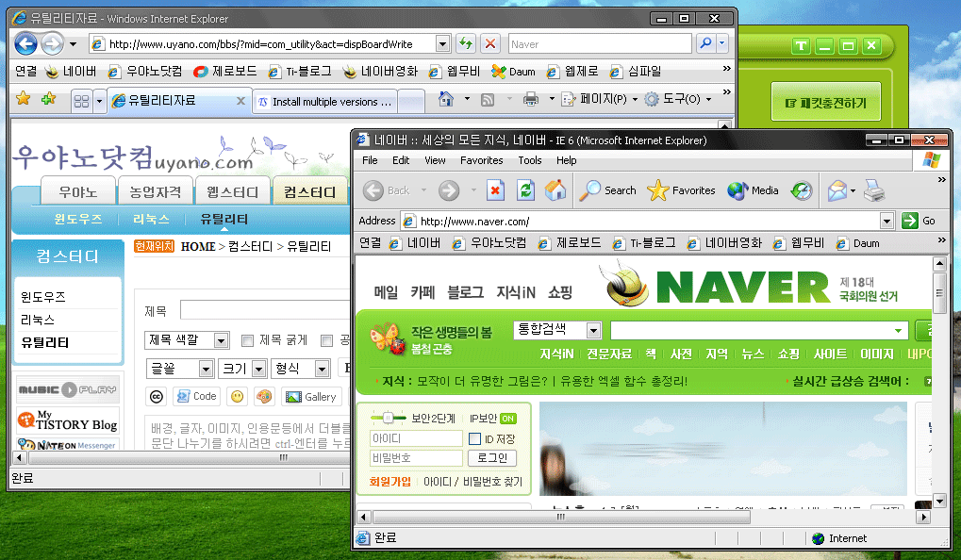Insert emoticon with the smiley icon
The image size is (961, 560).
click(x=238, y=397)
